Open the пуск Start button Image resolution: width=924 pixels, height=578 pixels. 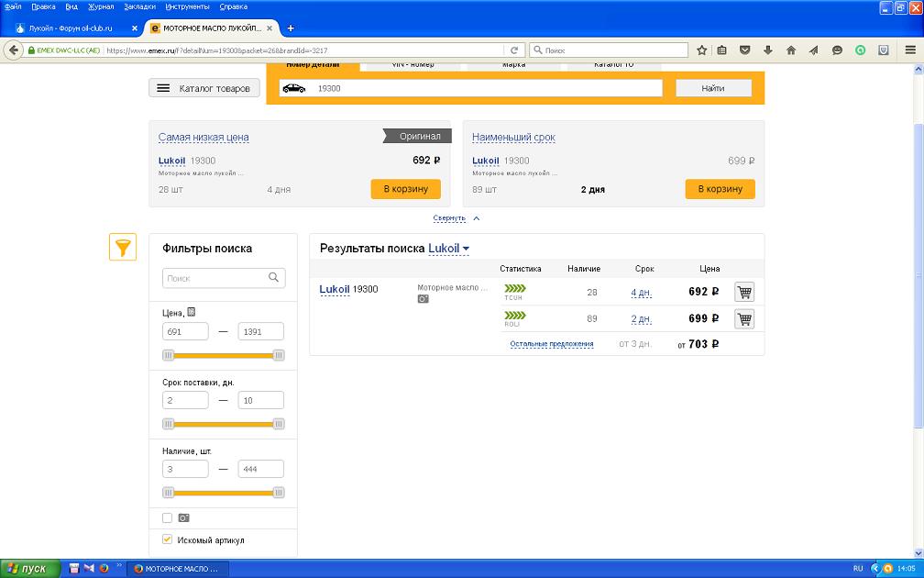[30, 569]
